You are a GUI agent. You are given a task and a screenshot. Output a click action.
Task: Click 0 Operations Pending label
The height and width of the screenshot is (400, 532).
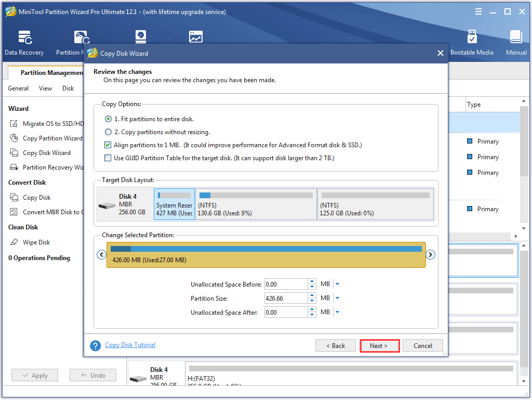coord(39,258)
